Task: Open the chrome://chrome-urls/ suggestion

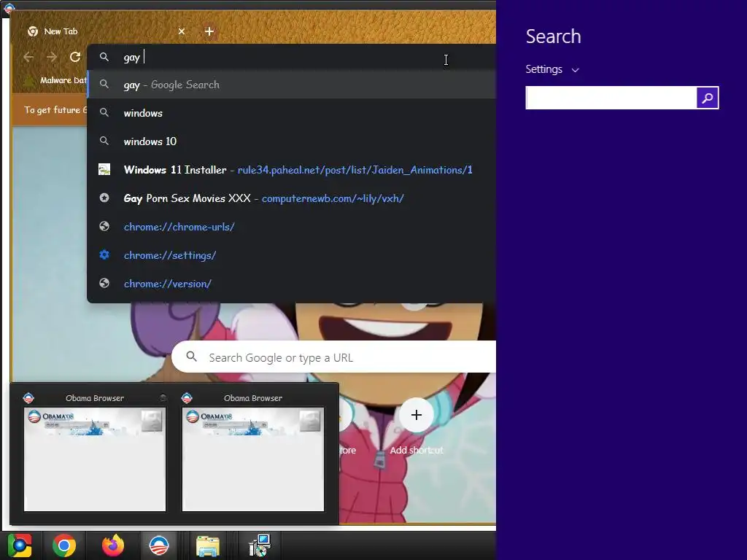Action: click(x=292, y=227)
